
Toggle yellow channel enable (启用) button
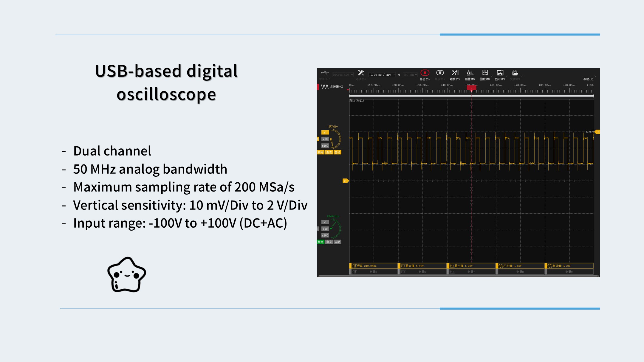pyautogui.click(x=321, y=152)
